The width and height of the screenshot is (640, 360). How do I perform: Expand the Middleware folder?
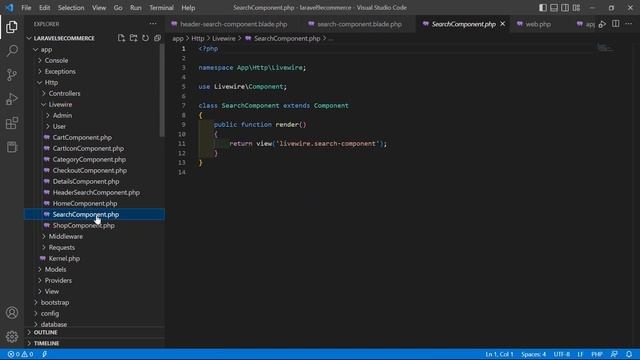tap(65, 236)
